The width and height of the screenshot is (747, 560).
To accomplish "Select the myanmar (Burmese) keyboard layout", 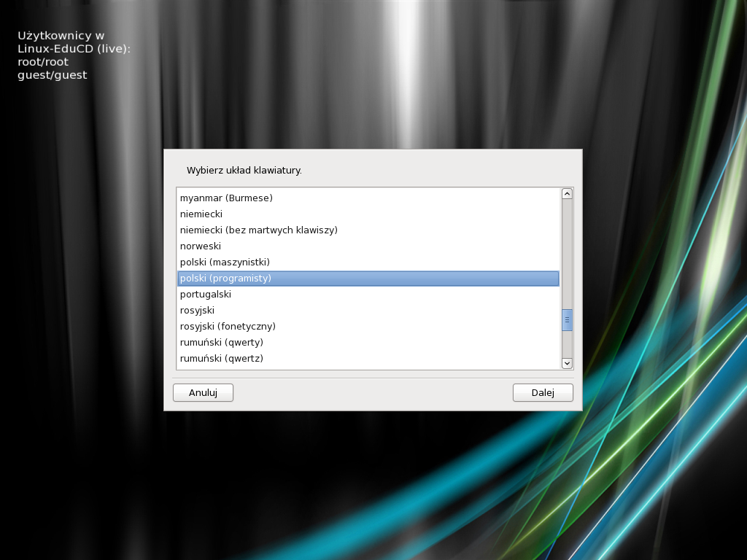I will pos(368,198).
